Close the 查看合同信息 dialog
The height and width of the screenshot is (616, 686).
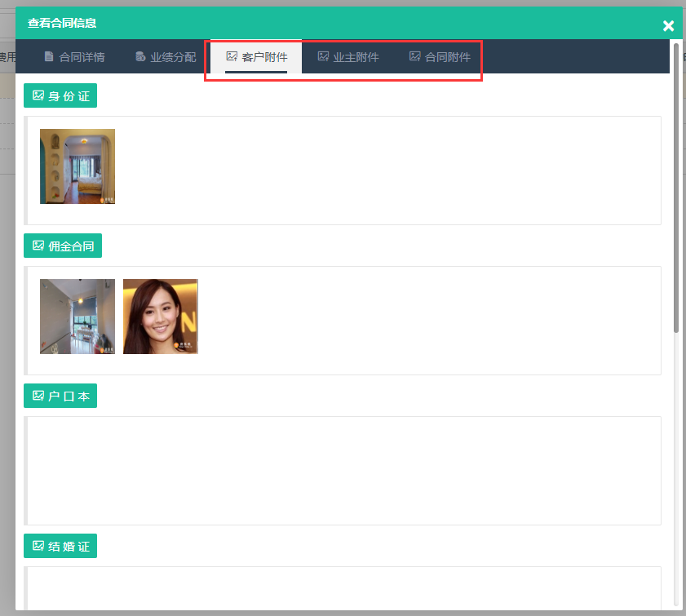point(668,26)
